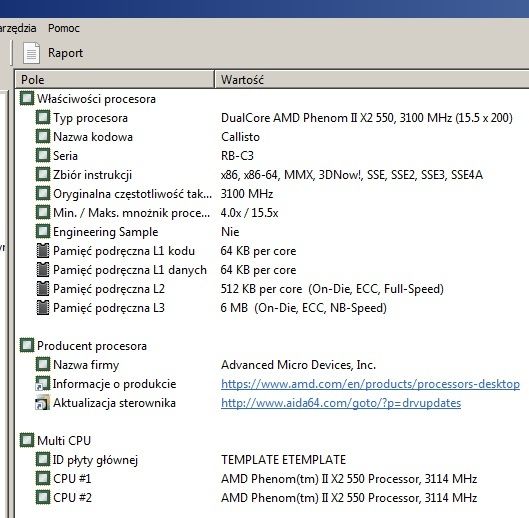529x518 pixels.
Task: Open the AMD processors-desktop product link
Action: [370, 384]
